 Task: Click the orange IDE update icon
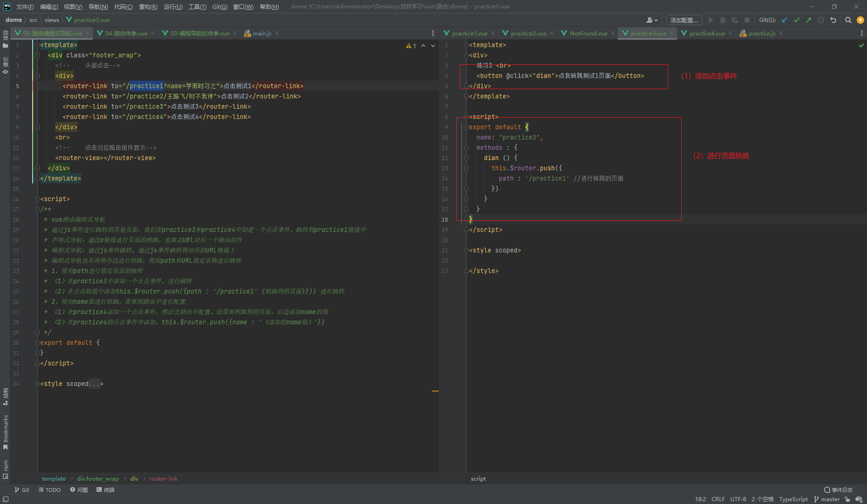click(x=860, y=20)
